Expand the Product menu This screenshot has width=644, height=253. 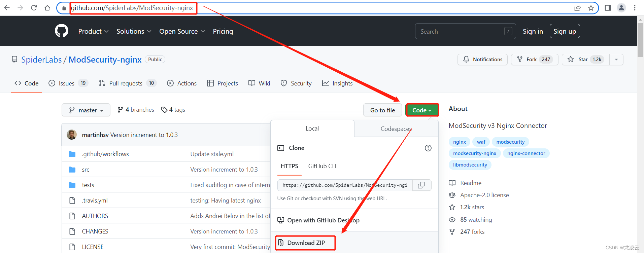(93, 31)
